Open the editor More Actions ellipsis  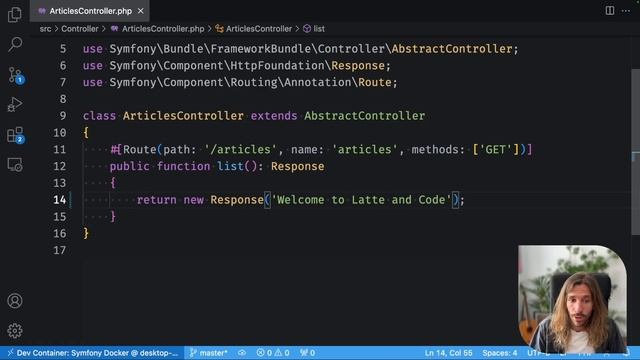tap(626, 11)
